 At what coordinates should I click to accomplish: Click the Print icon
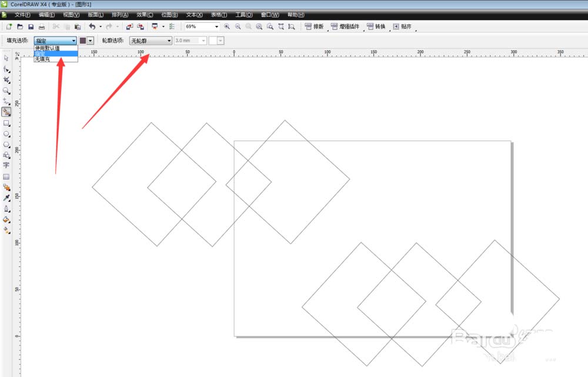click(x=42, y=26)
